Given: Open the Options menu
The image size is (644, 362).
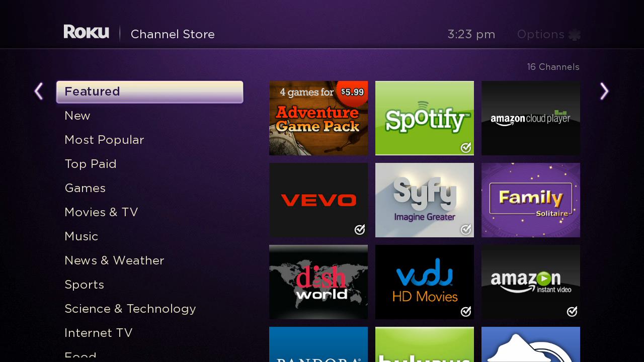Looking at the screenshot, I should (x=548, y=34).
